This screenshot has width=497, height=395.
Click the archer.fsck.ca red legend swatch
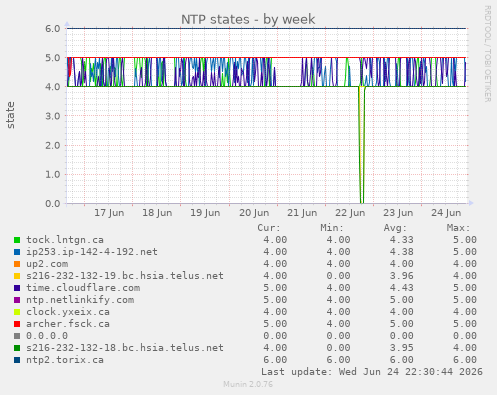pyautogui.click(x=17, y=324)
